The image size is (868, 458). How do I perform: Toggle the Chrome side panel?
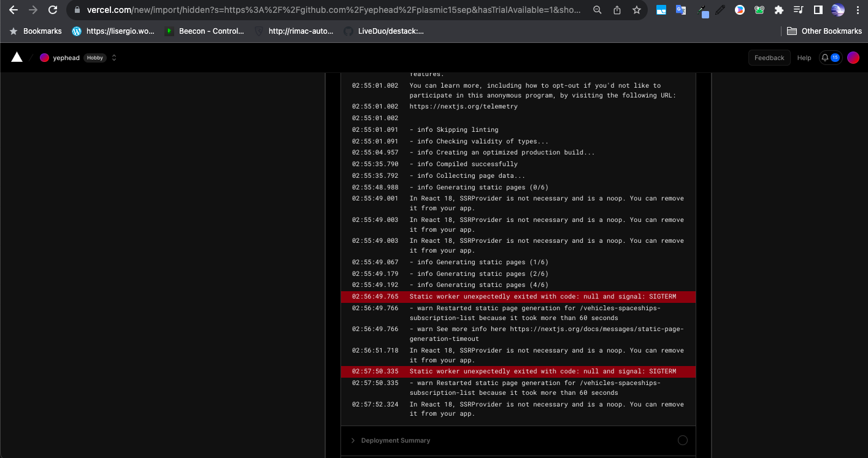(818, 10)
